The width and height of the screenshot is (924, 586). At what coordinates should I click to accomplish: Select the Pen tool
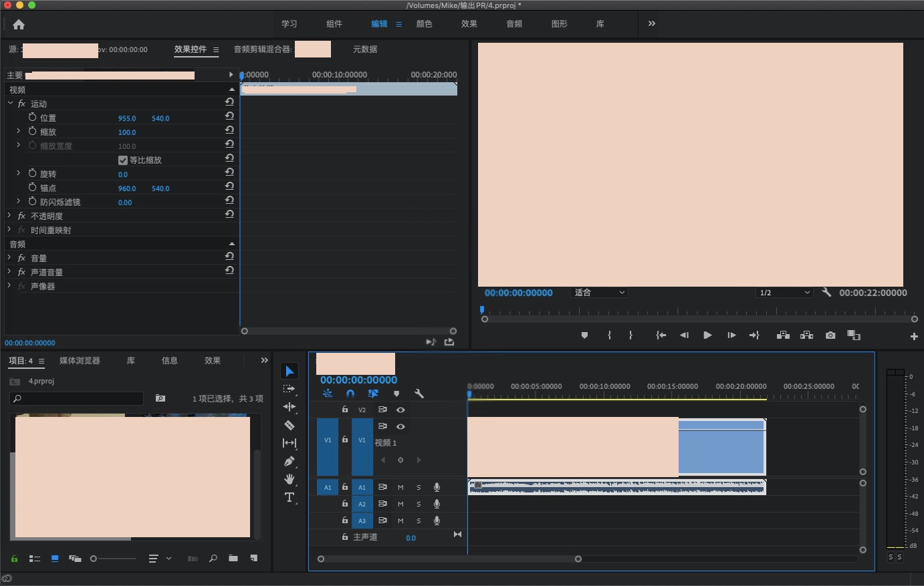[x=290, y=461]
